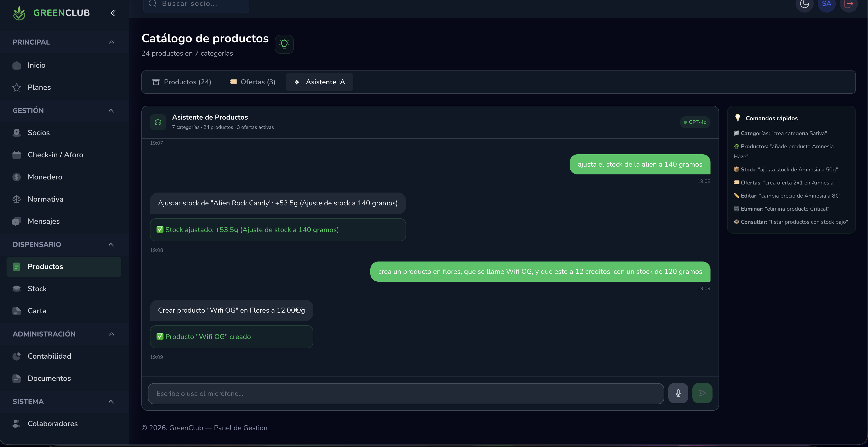Open Carta using its document icon
This screenshot has height=447, width=868.
(17, 311)
